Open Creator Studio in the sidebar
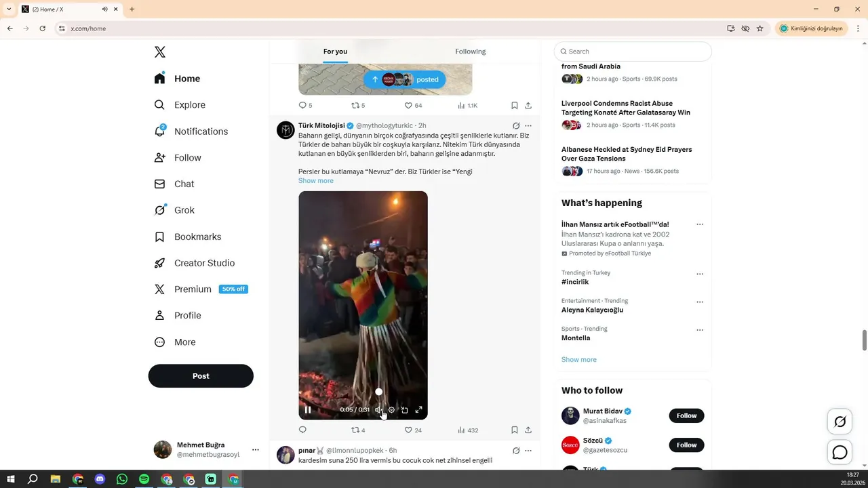868x488 pixels. click(x=195, y=263)
